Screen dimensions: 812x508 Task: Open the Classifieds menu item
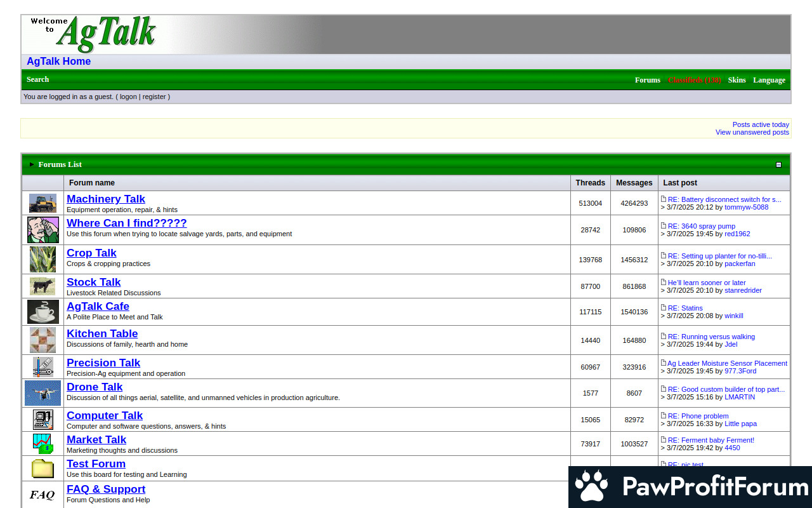[x=694, y=80]
